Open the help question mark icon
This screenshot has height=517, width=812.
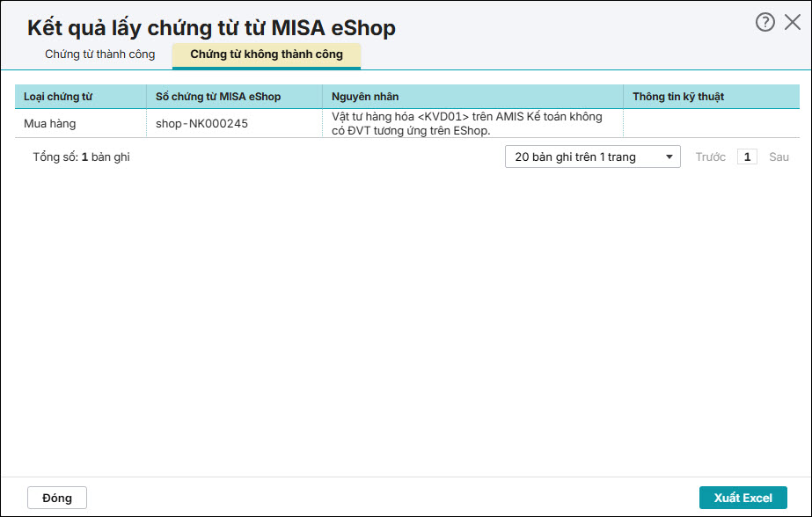tap(764, 23)
